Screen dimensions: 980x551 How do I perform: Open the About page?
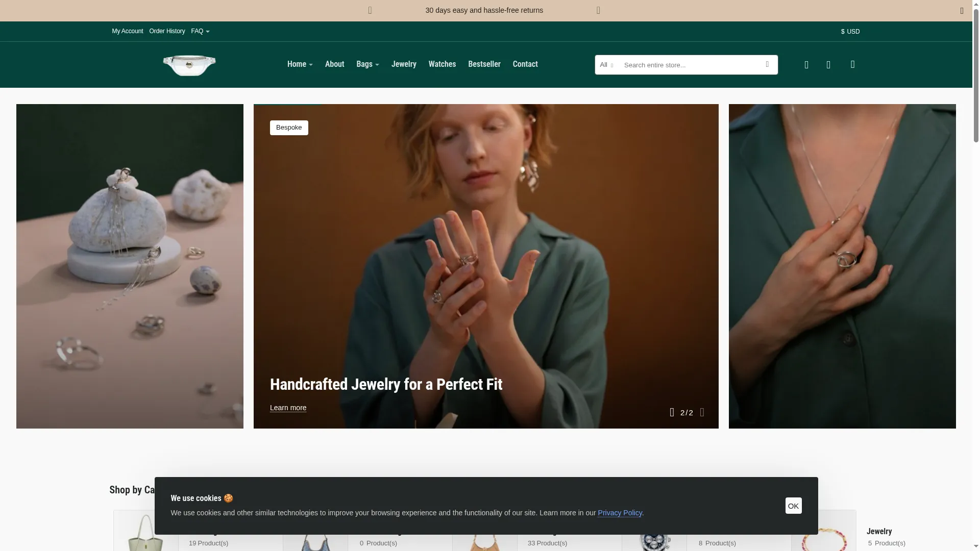(x=334, y=64)
